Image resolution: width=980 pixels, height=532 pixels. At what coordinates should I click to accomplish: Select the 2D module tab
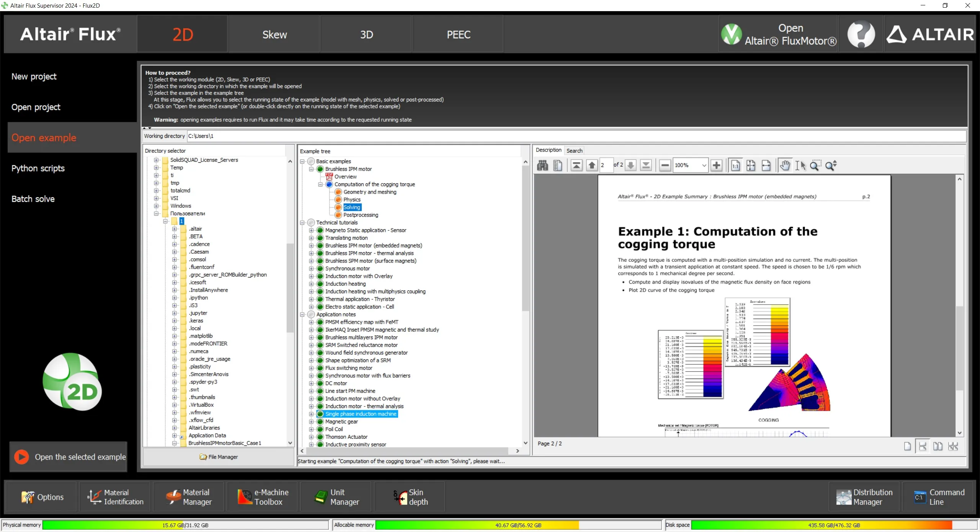[x=183, y=34]
